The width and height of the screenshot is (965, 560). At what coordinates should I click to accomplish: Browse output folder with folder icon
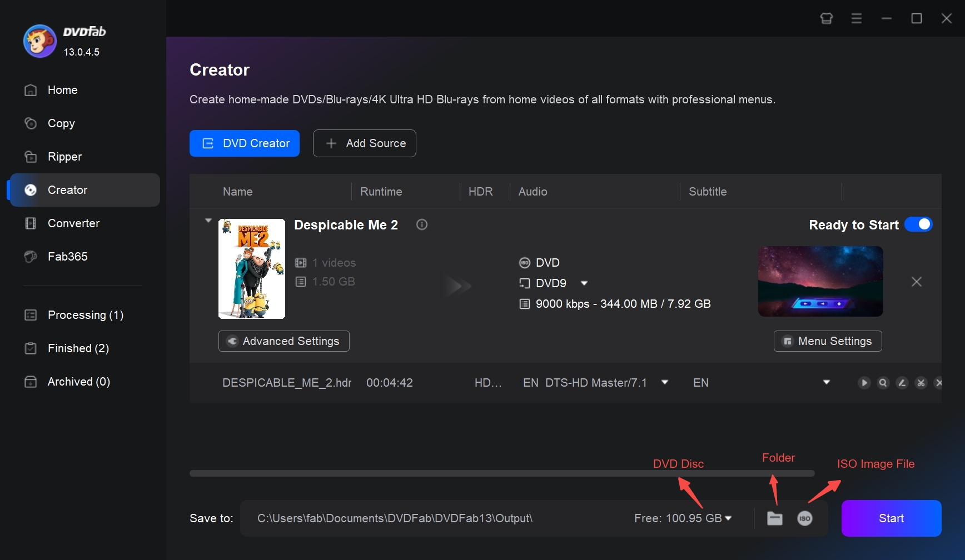774,518
